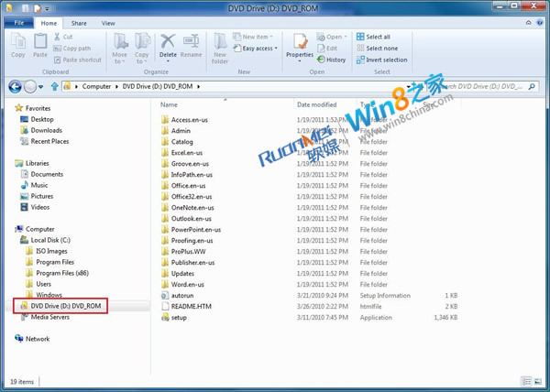The height and width of the screenshot is (392, 550).
Task: Click Computer in the address bar
Action: pyautogui.click(x=96, y=86)
